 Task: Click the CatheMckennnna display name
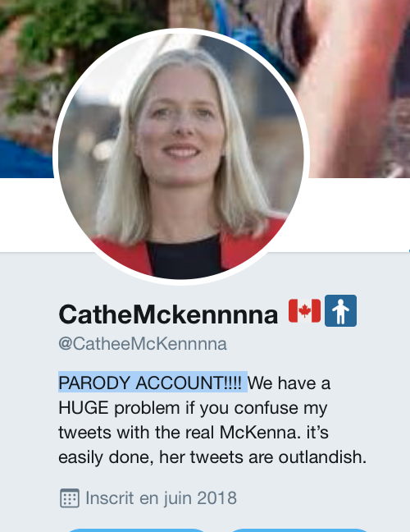coord(168,314)
